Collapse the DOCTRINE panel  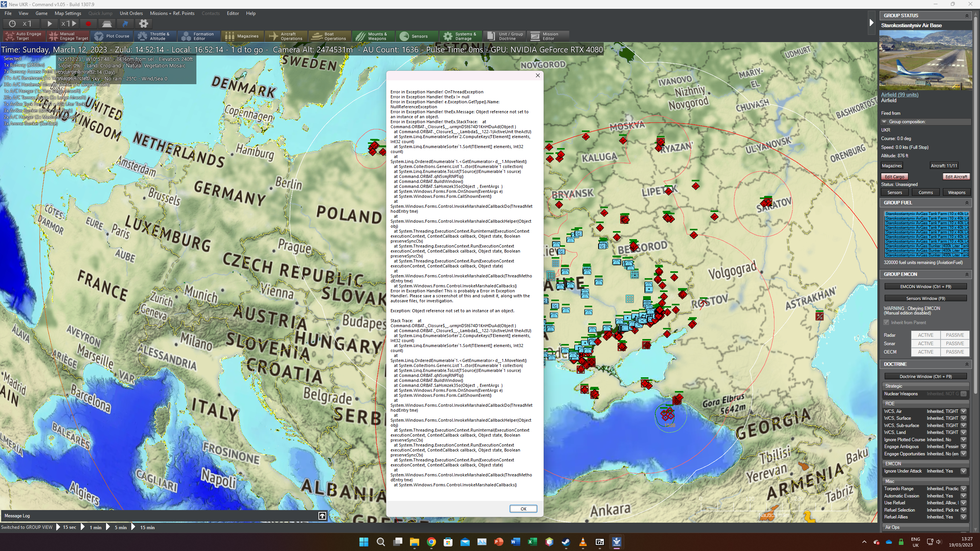pyautogui.click(x=967, y=364)
